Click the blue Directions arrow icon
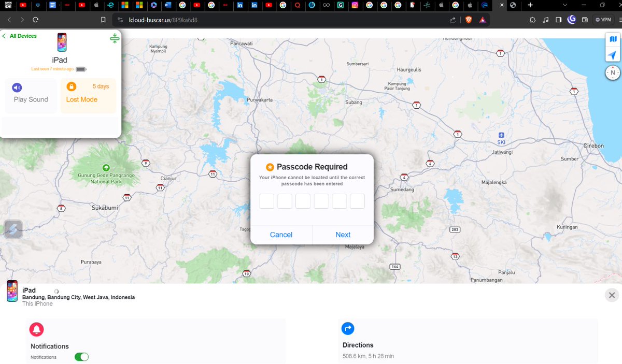The image size is (622, 364). click(348, 328)
